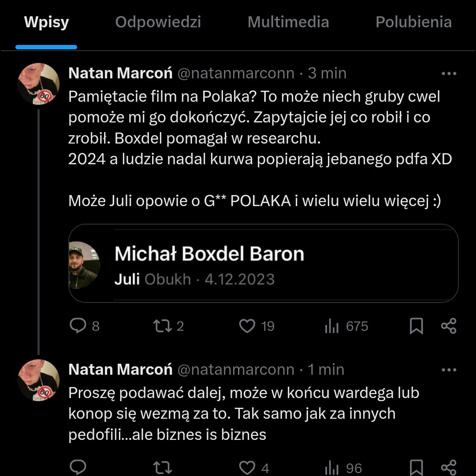This screenshot has height=476, width=476.
Task: Bookmark the second post
Action: [x=416, y=467]
